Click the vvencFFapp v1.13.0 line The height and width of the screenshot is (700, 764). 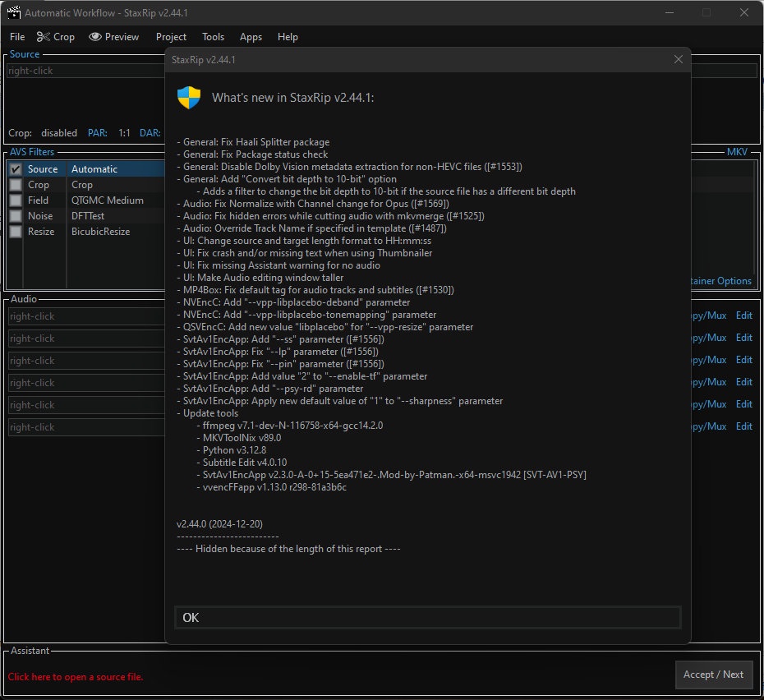(272, 487)
